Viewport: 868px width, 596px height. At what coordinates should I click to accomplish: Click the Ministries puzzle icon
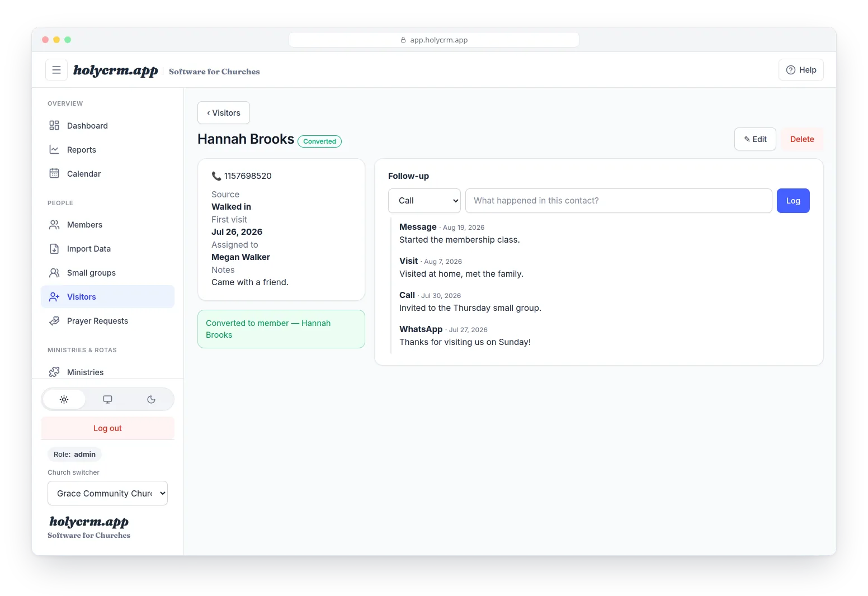[x=54, y=372]
